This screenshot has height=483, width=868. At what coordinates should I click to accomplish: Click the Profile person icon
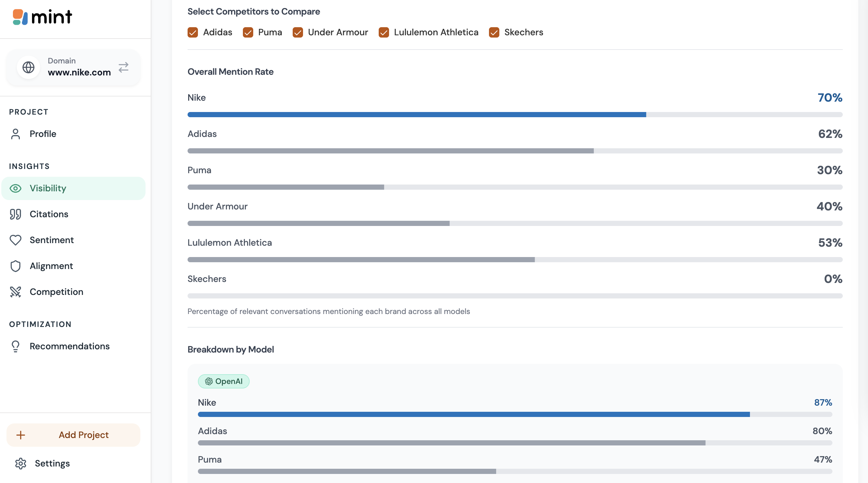(x=16, y=134)
